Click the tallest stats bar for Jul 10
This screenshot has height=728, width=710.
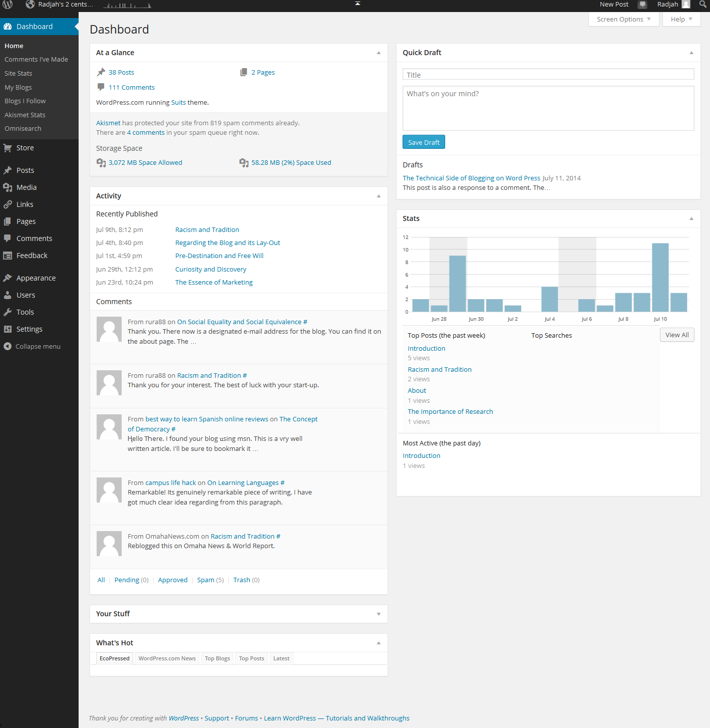pyautogui.click(x=660, y=277)
